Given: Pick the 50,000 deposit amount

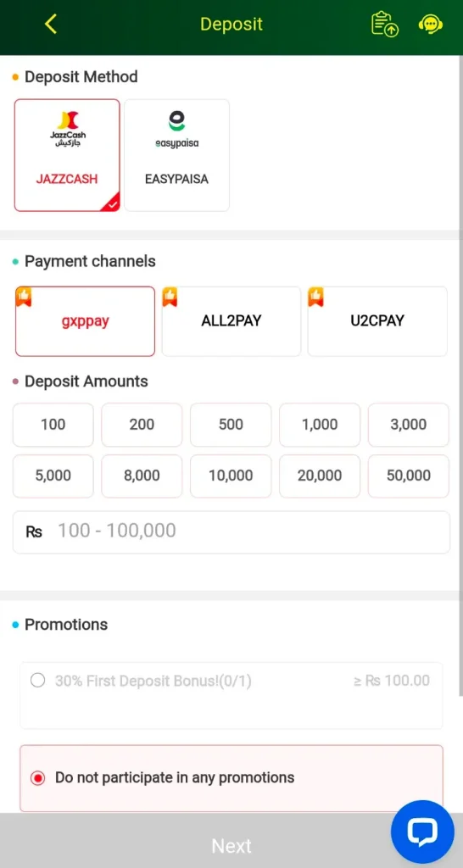Looking at the screenshot, I should [x=409, y=476].
